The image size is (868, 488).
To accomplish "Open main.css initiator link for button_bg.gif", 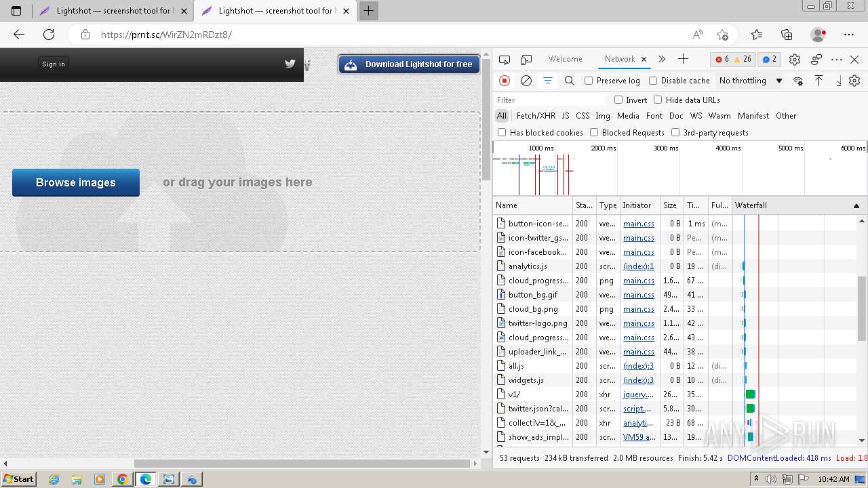I will [639, 295].
